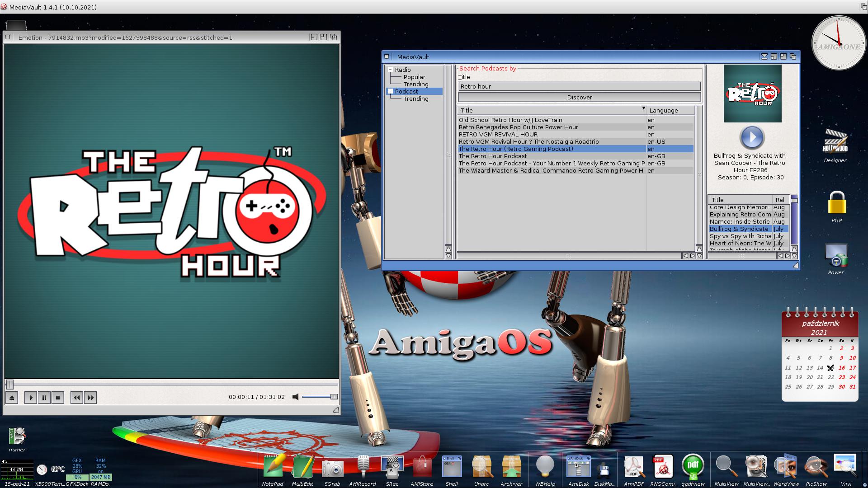Image resolution: width=868 pixels, height=488 pixels.
Task: Click the podcast results list down scroll arrow
Action: [x=699, y=256]
